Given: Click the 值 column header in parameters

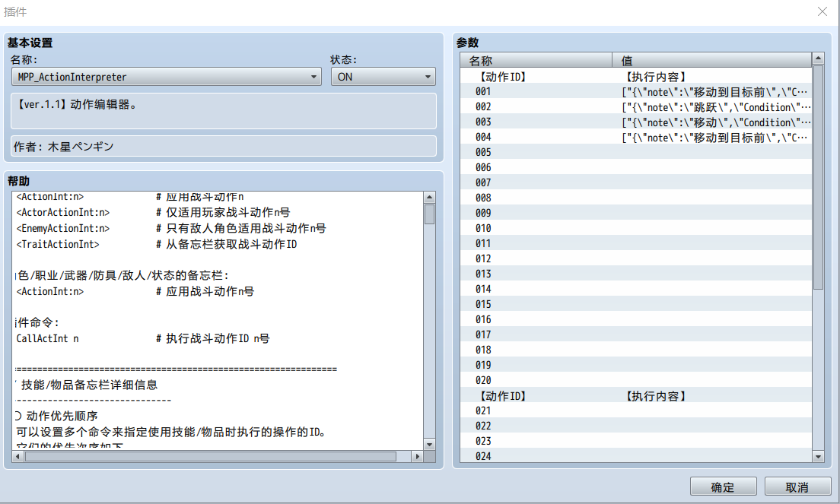Looking at the screenshot, I should coord(712,60).
